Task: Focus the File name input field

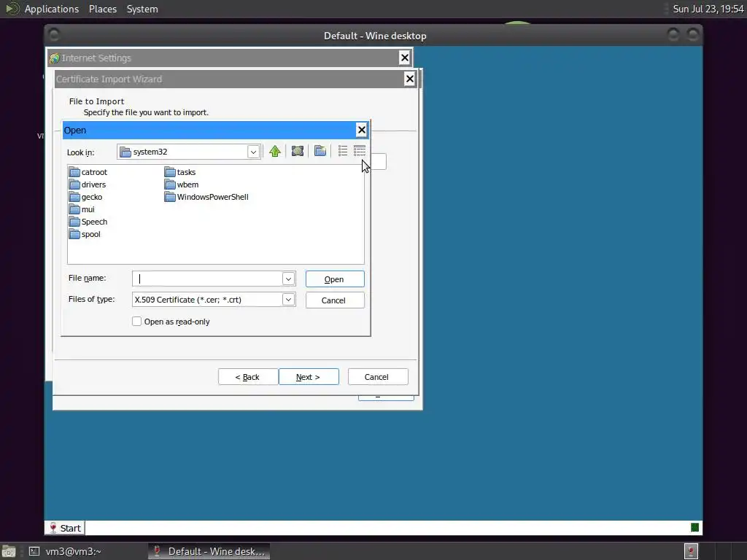Action: (x=208, y=279)
